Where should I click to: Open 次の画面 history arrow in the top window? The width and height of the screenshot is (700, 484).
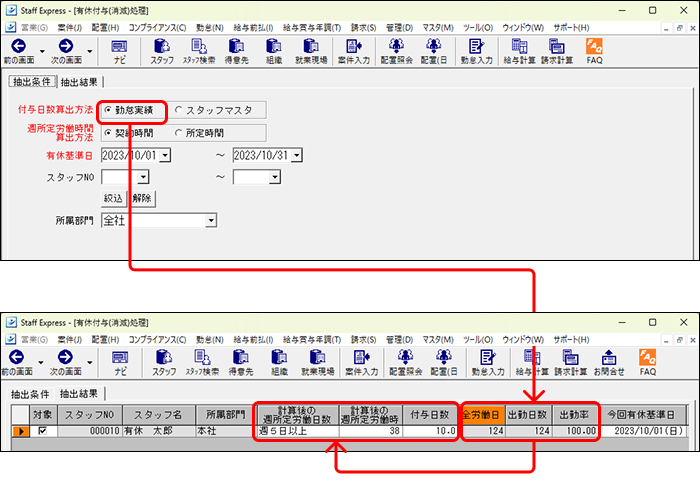pos(90,51)
